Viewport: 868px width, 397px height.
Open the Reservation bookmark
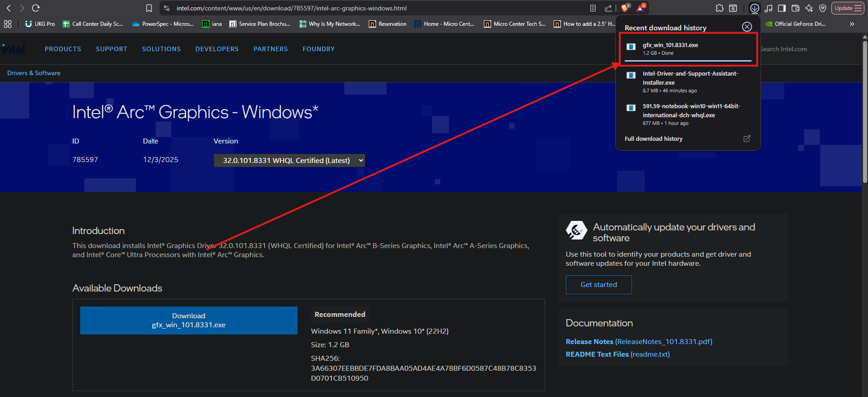[x=388, y=24]
